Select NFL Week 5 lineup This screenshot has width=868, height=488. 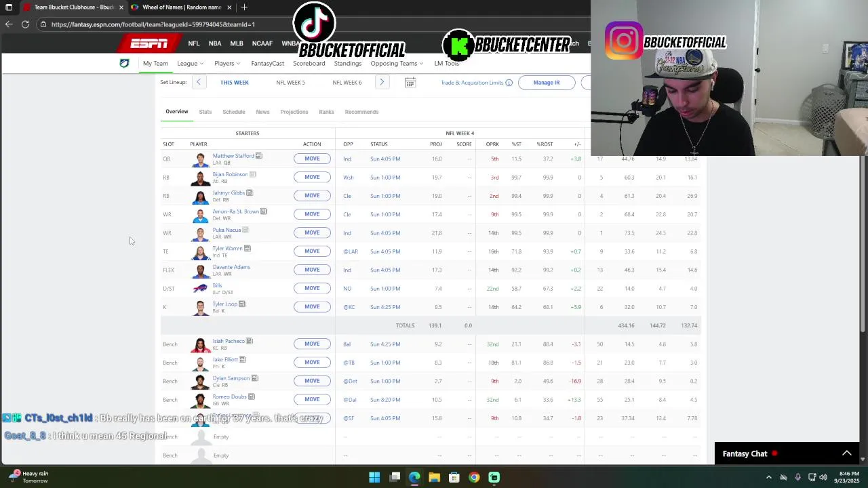click(x=290, y=83)
